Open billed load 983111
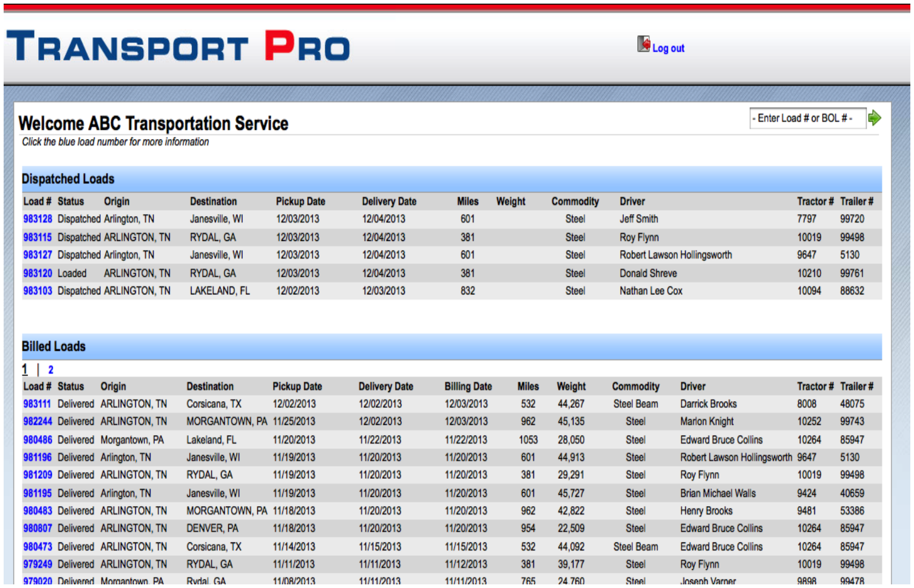This screenshot has width=914, height=588. [x=38, y=404]
